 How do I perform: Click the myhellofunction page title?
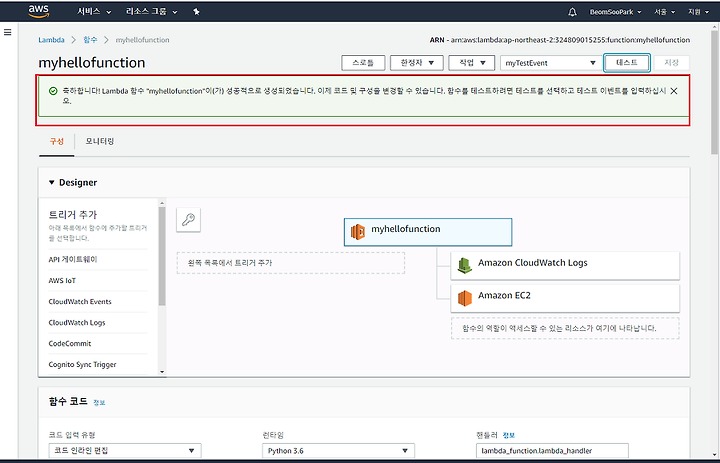point(92,62)
